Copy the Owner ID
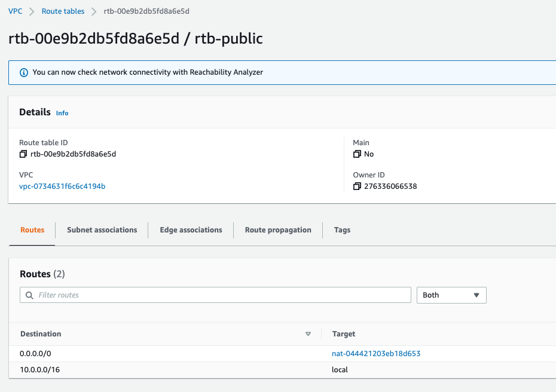 point(357,186)
